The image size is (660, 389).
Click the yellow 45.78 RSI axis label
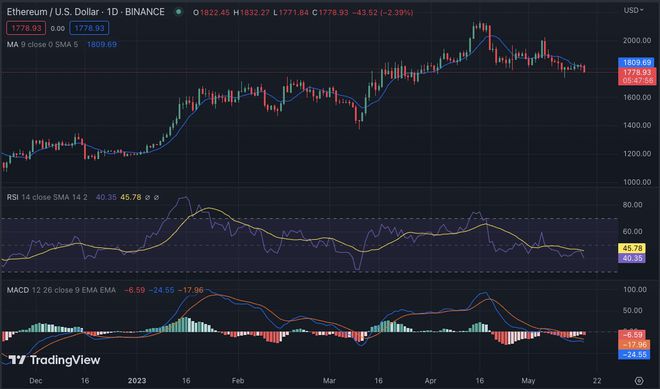pos(632,248)
